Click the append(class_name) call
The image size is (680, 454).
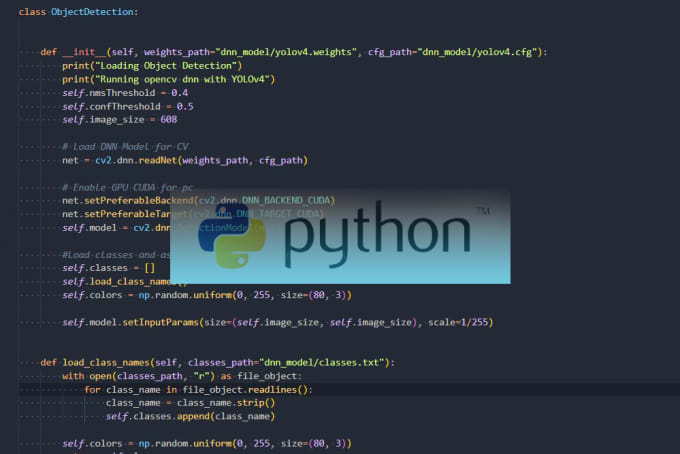coord(228,416)
